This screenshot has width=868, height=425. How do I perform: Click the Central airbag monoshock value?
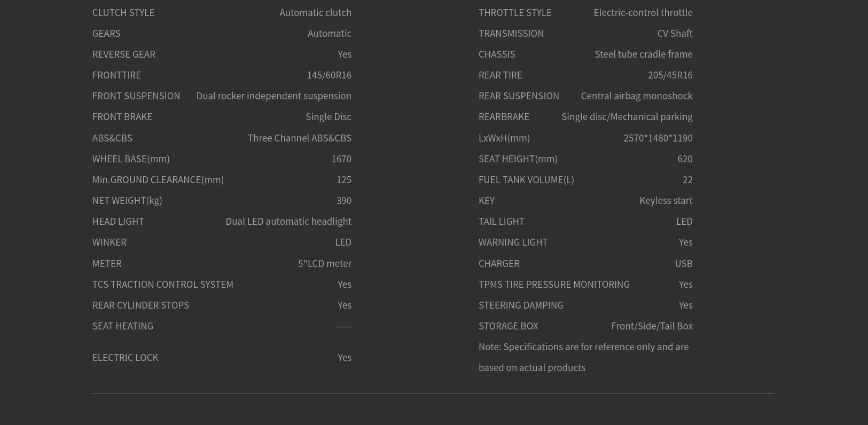[637, 96]
